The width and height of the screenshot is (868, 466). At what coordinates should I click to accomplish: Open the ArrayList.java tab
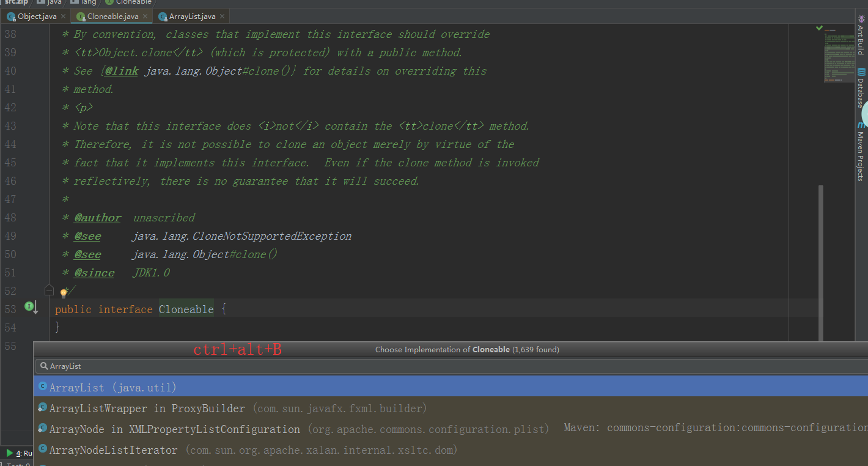192,16
